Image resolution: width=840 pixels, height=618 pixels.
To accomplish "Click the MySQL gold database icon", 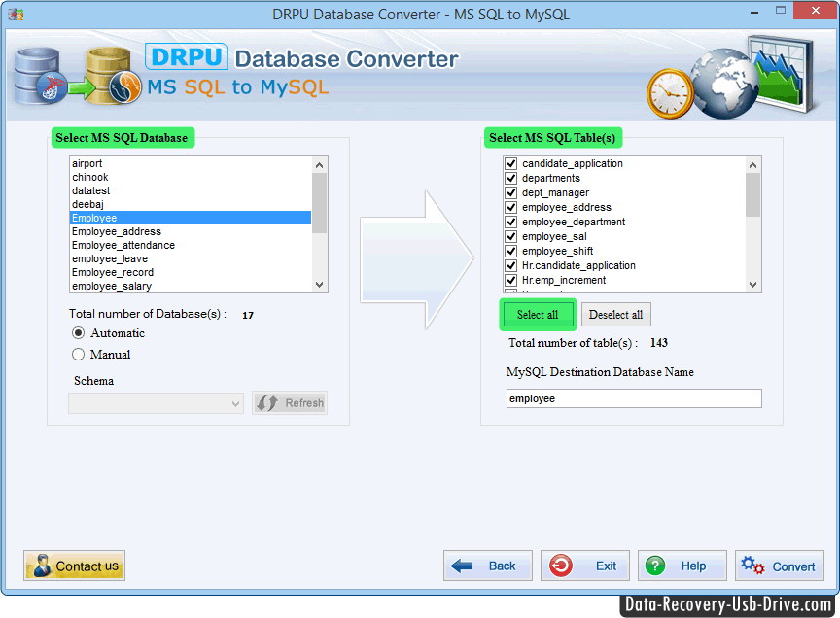I will pyautogui.click(x=114, y=76).
